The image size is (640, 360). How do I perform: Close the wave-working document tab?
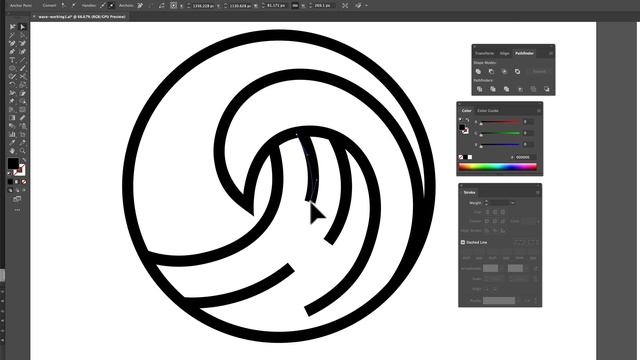click(34, 17)
